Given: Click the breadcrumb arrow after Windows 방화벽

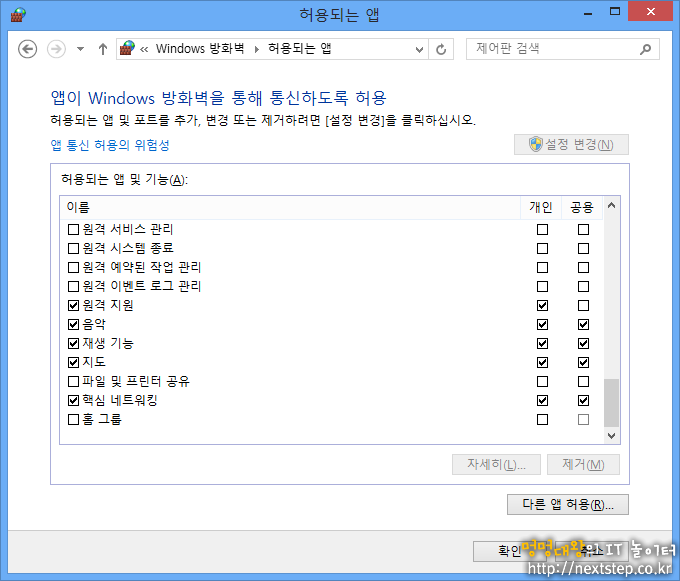Looking at the screenshot, I should (257, 49).
